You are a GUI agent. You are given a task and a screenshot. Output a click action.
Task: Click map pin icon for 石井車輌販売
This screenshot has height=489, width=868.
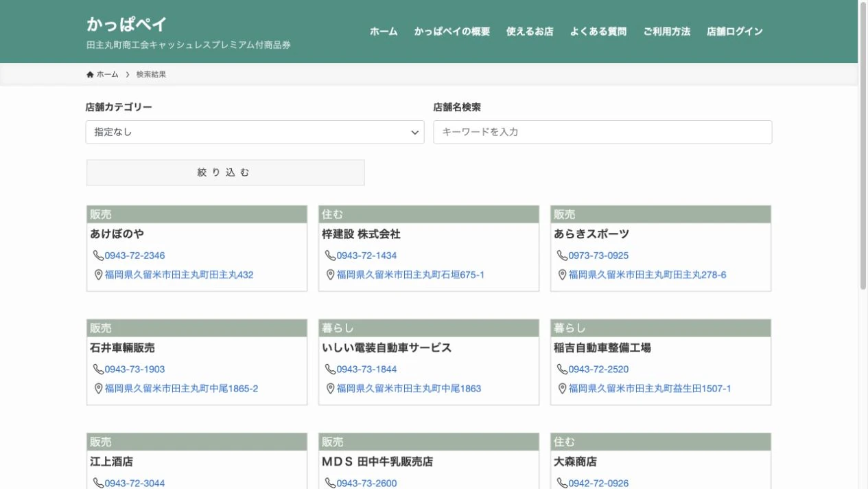98,389
